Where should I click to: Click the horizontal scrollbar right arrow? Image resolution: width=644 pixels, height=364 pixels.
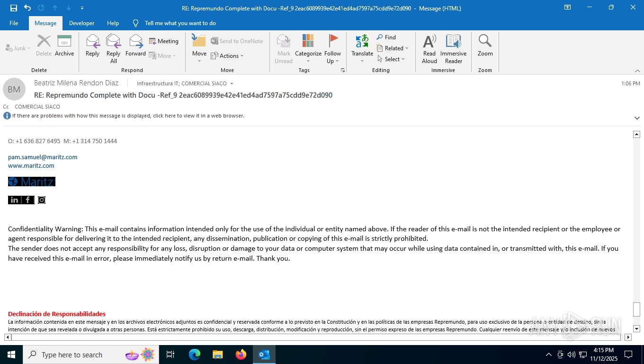[628, 337]
